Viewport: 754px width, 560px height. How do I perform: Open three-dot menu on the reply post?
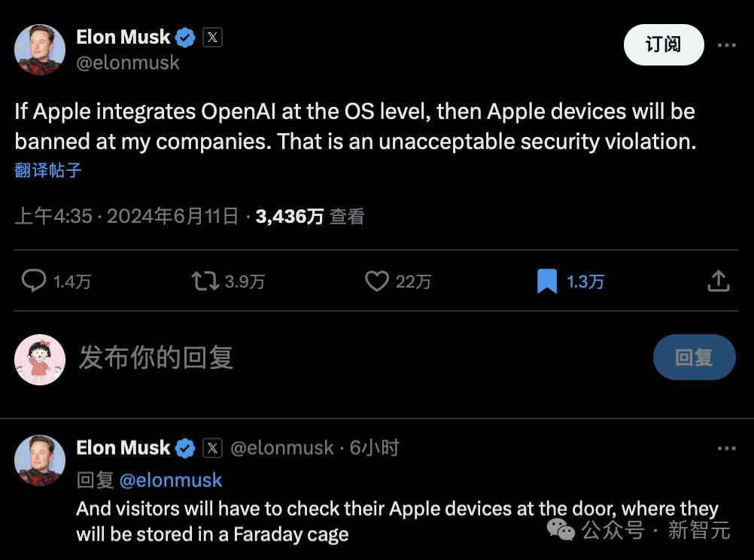pyautogui.click(x=726, y=449)
